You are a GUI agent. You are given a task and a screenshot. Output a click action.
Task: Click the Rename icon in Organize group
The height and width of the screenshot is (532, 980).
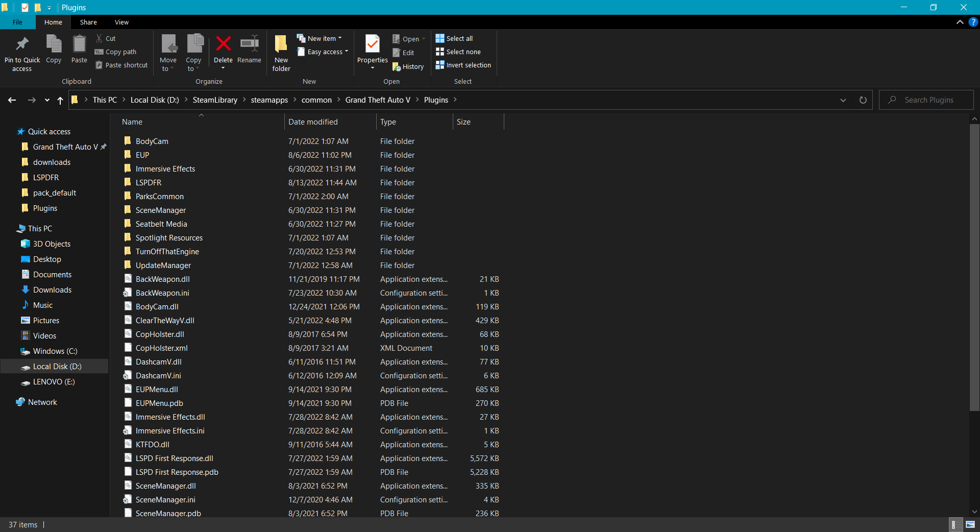tap(249, 44)
